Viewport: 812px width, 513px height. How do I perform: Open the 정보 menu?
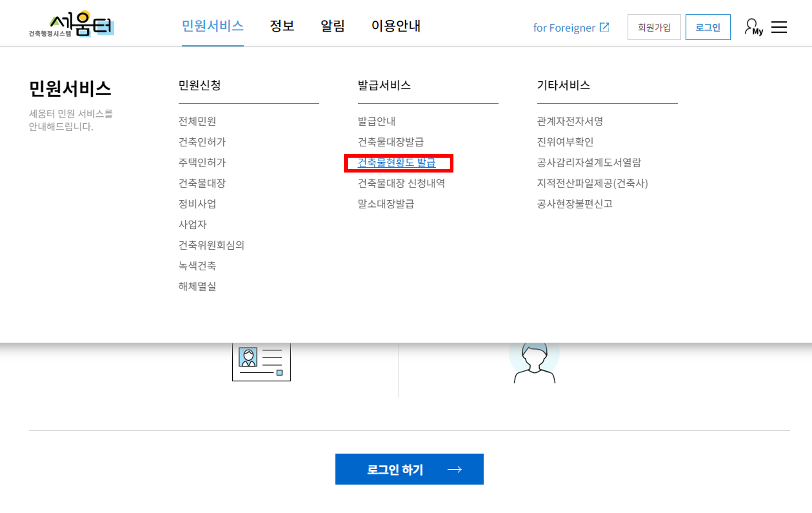[x=282, y=26]
